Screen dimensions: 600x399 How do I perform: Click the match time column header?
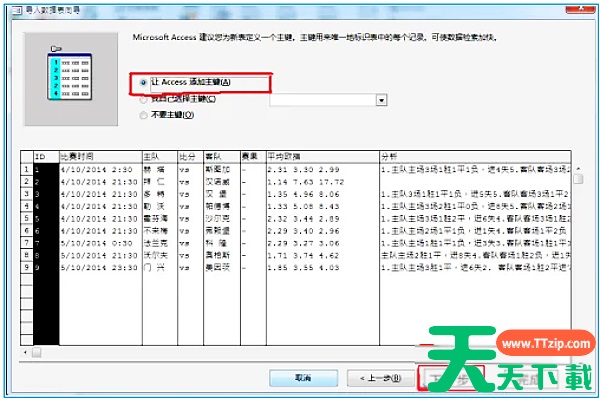(101, 156)
